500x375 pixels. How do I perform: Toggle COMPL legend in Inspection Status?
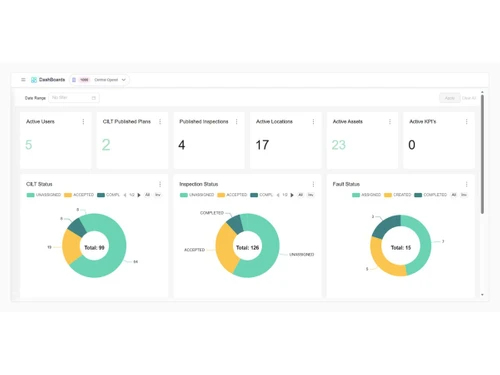tap(261, 195)
